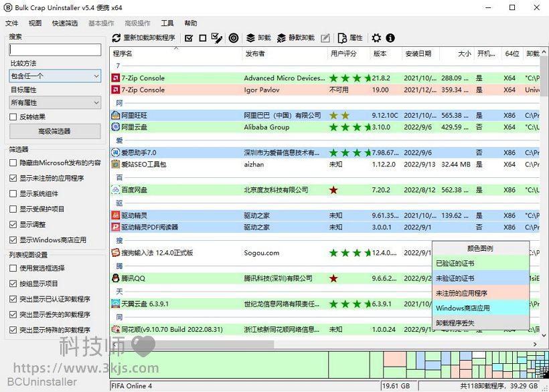Click the reload uninstallers refresh icon
Viewport: 549px width, 392px height.
coord(116,37)
